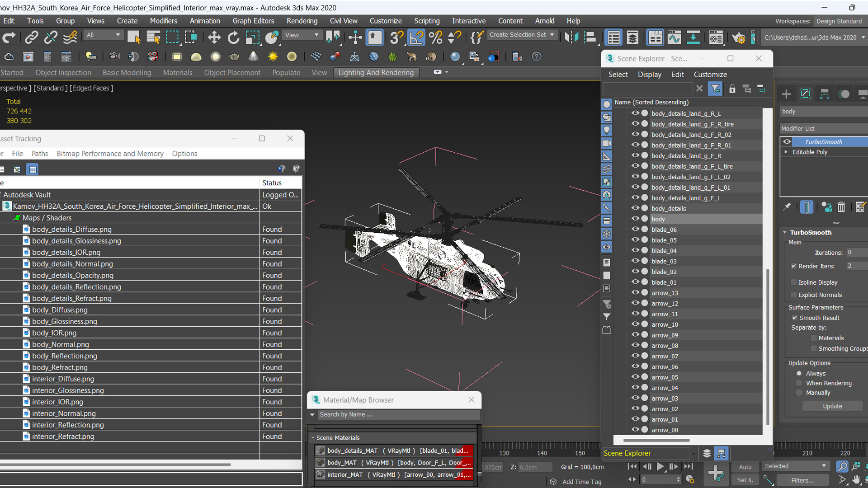Switch to the Object Inspection ribbon tab
The image size is (868, 488).
point(63,73)
